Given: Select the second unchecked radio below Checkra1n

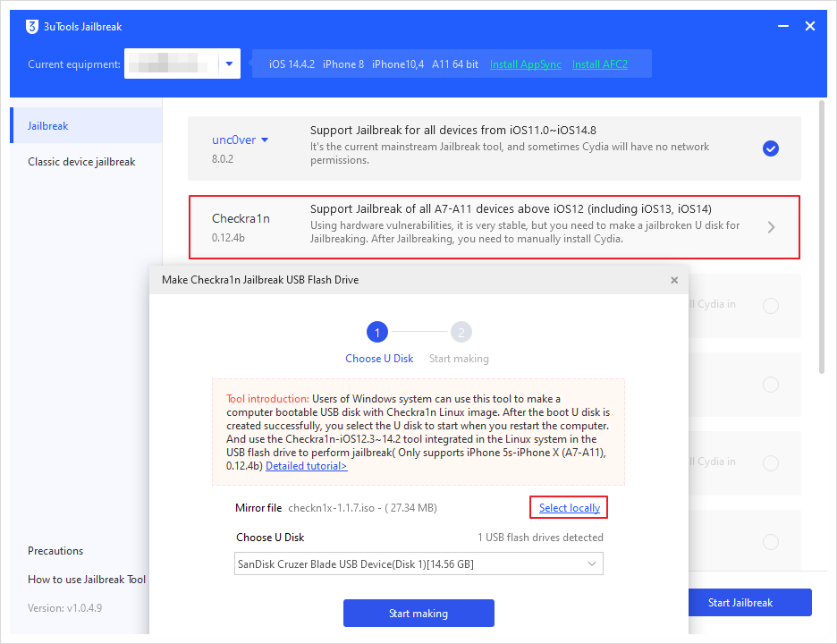Looking at the screenshot, I should coord(770,385).
